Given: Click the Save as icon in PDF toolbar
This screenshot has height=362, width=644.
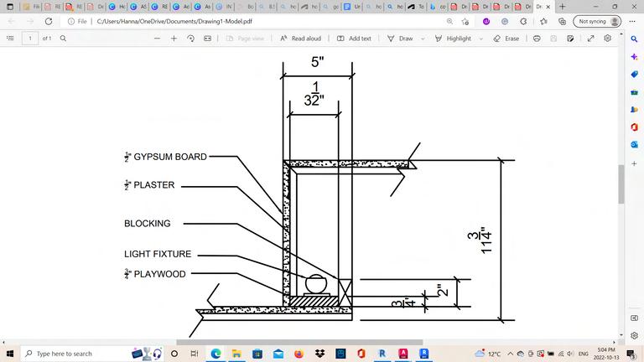Looking at the screenshot, I should pos(570,39).
